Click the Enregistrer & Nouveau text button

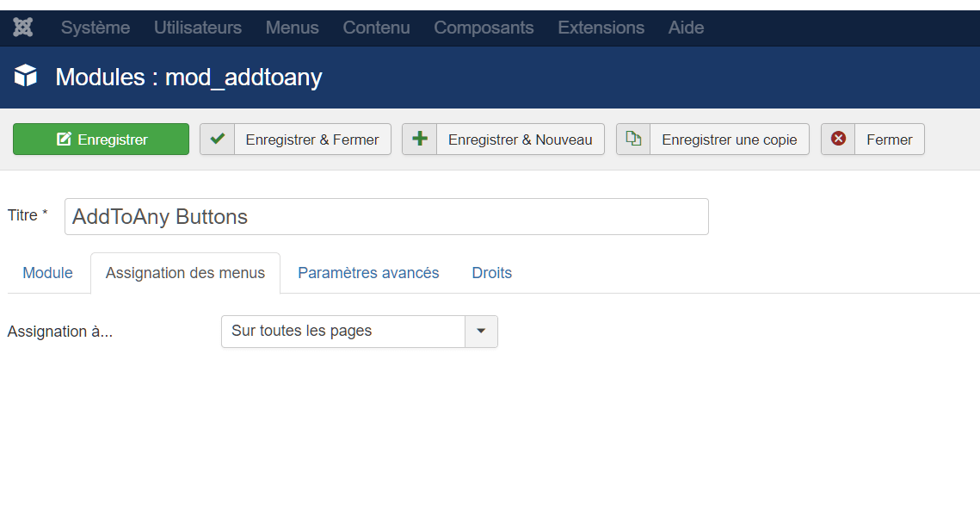[520, 139]
